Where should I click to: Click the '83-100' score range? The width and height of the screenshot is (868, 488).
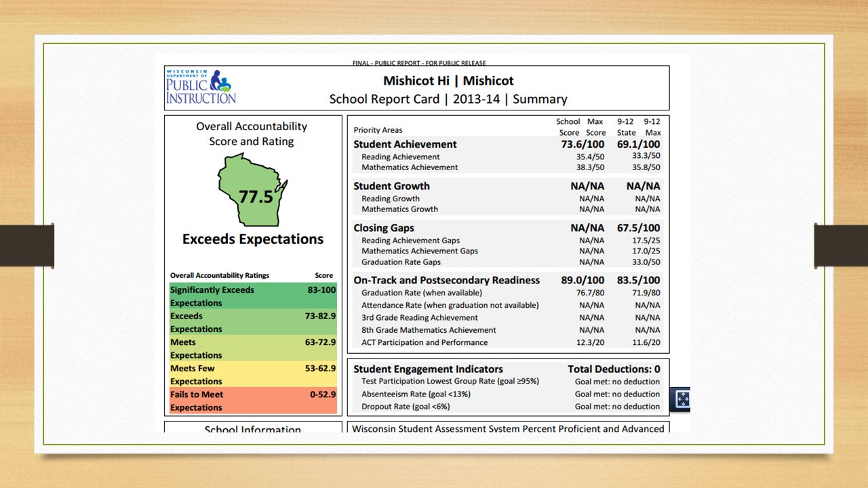tap(321, 290)
